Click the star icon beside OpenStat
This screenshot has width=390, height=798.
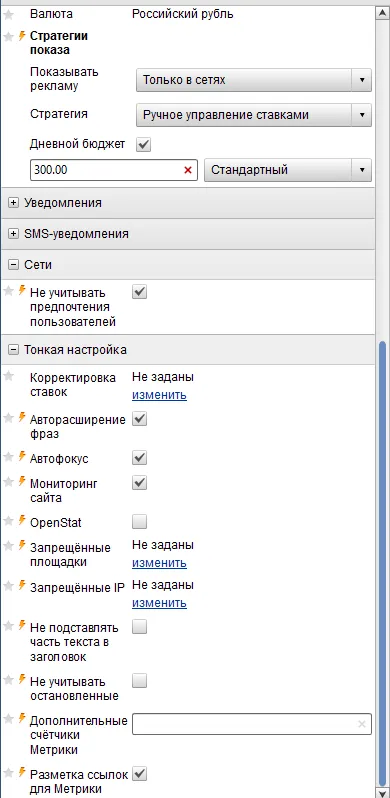tap(8, 521)
